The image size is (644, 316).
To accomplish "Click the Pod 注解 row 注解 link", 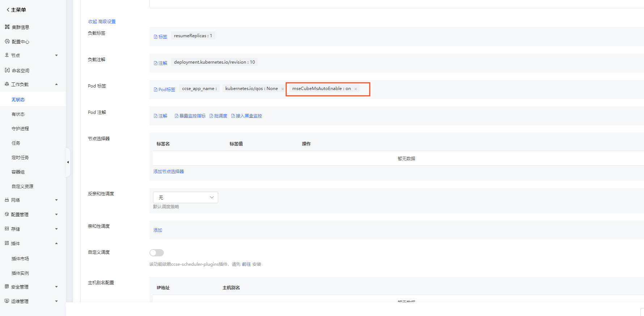I will click(x=160, y=116).
